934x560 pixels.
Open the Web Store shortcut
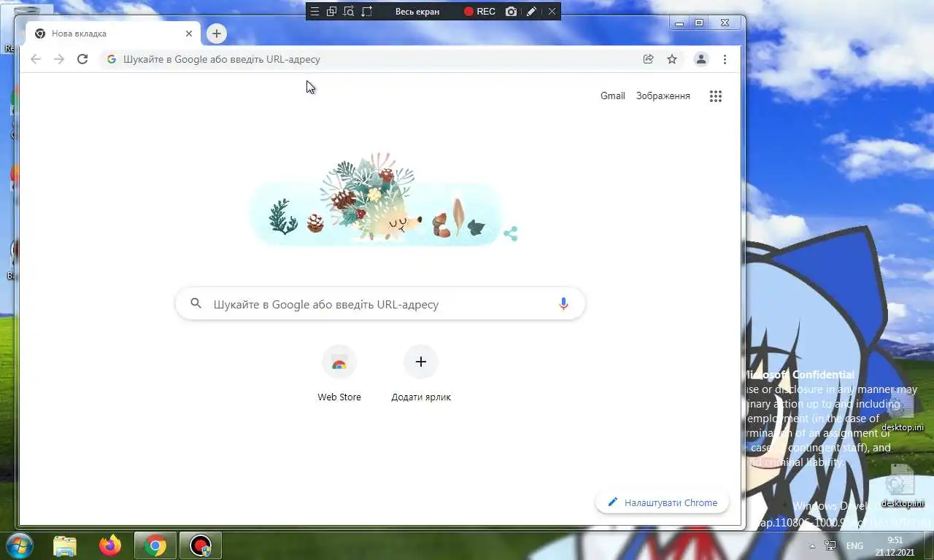339,374
